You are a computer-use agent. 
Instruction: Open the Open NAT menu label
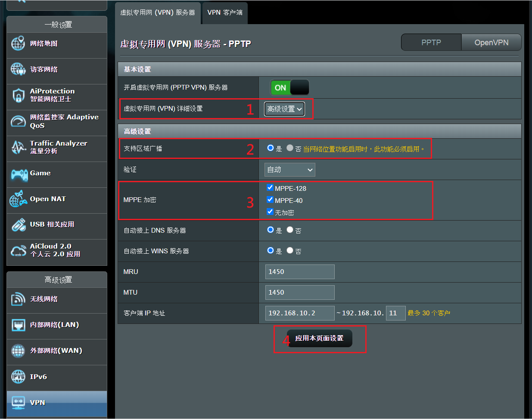click(48, 199)
